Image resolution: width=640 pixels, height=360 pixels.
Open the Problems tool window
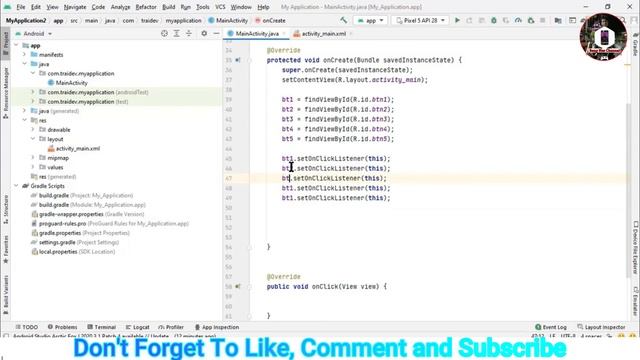(x=62, y=327)
